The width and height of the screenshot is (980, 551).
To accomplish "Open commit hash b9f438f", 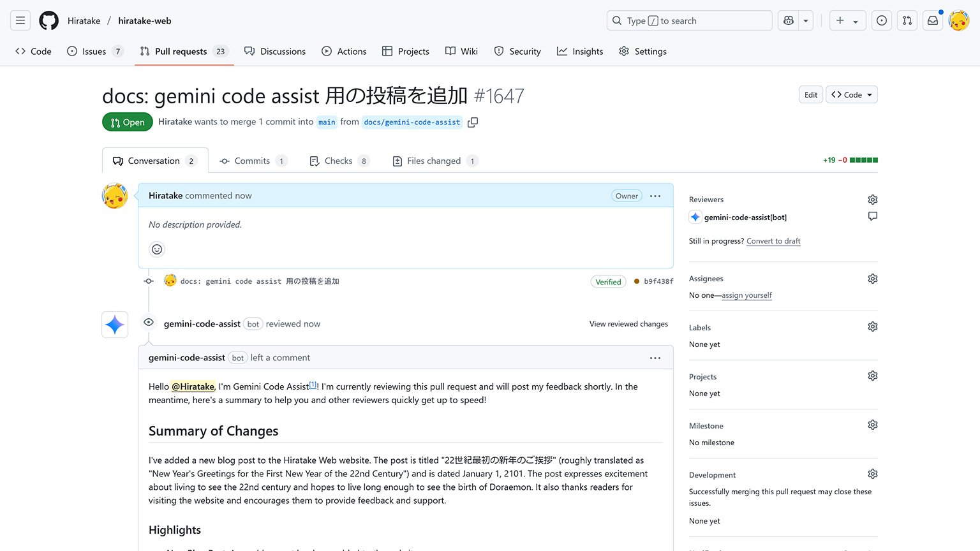I will tap(658, 281).
